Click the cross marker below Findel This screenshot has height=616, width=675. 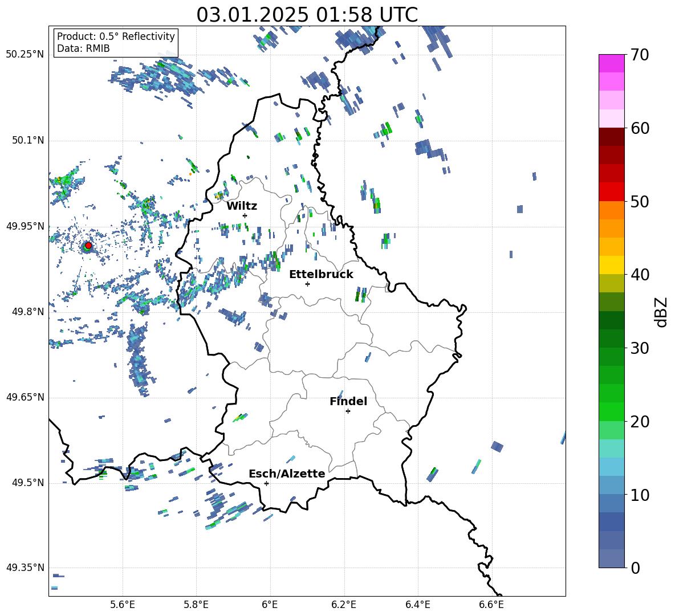click(x=348, y=411)
